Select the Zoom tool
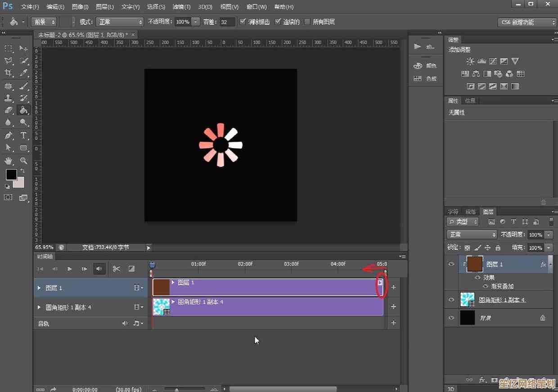Viewport: 558px width, 392px height. pos(23,161)
